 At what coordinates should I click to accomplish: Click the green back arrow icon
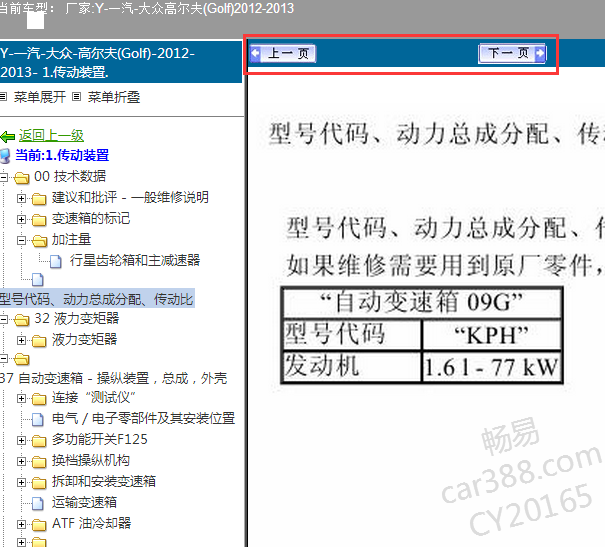[8, 136]
